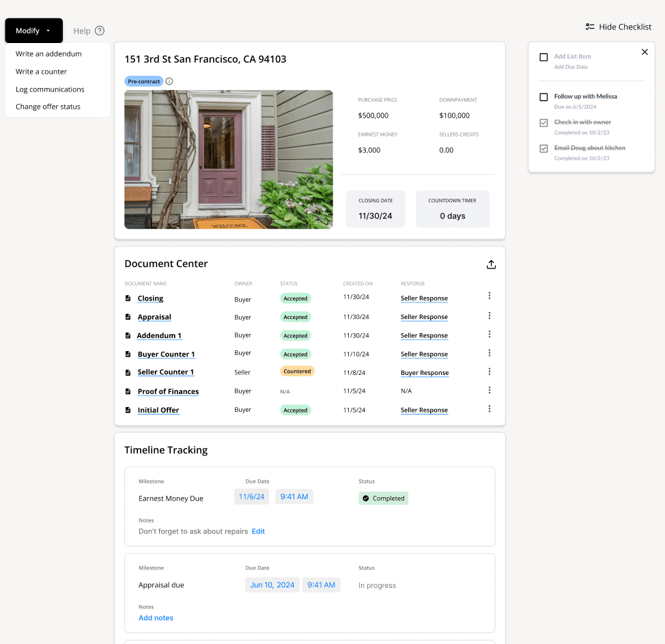
Task: Click the document icon beside Initial Offer
Action: tap(128, 409)
